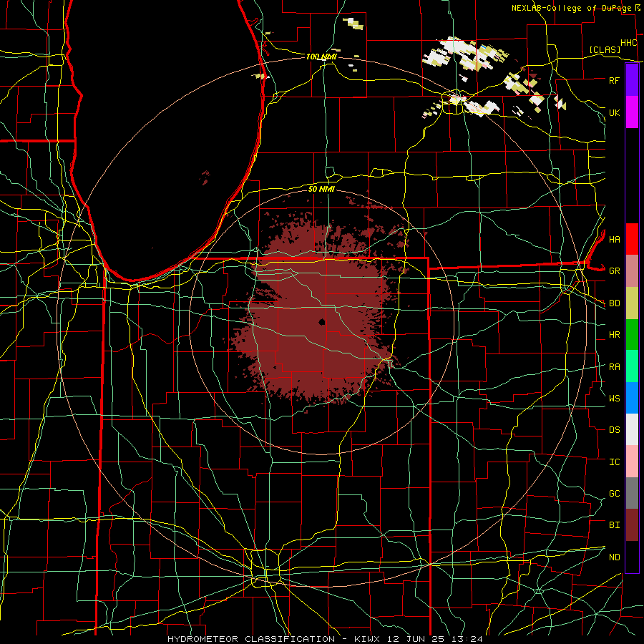Click the BI legend label
Image resolution: width=644 pixels, height=644 pixels.
[x=614, y=525]
